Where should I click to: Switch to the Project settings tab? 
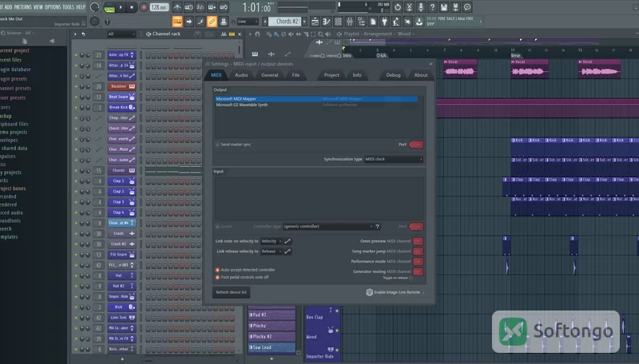[331, 75]
